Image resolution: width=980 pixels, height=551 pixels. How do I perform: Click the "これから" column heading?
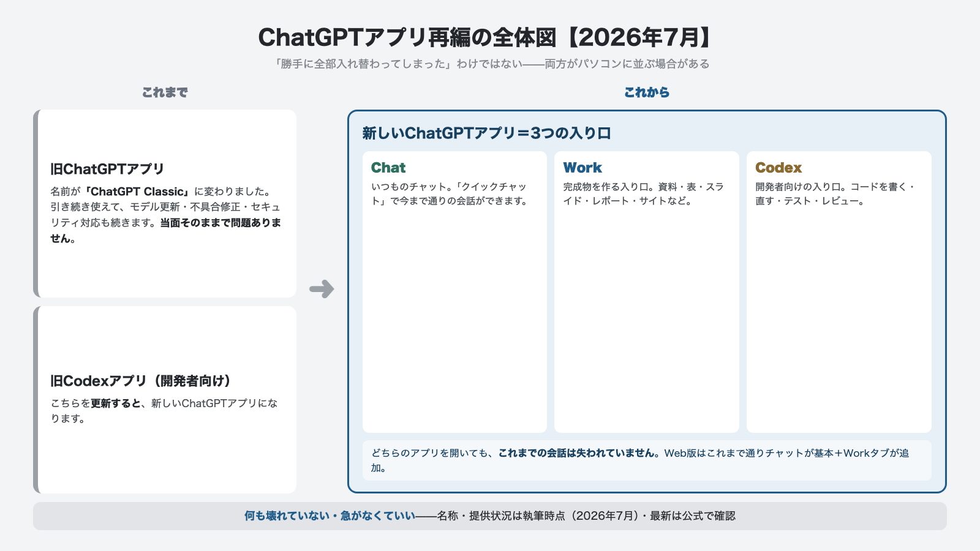point(647,92)
